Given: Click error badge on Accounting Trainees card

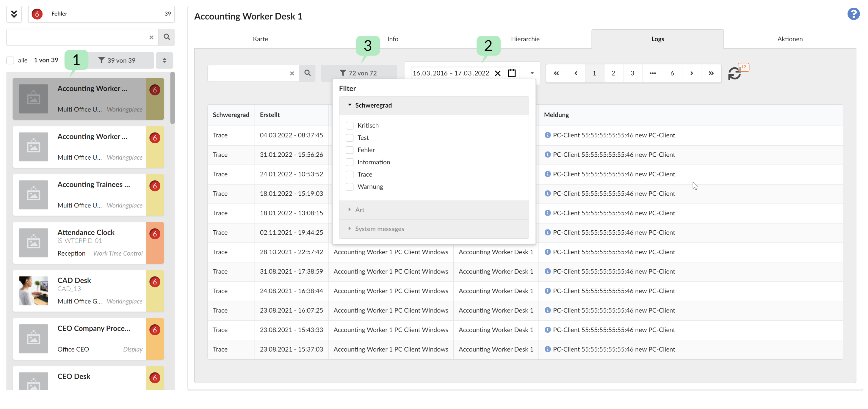Looking at the screenshot, I should (155, 186).
